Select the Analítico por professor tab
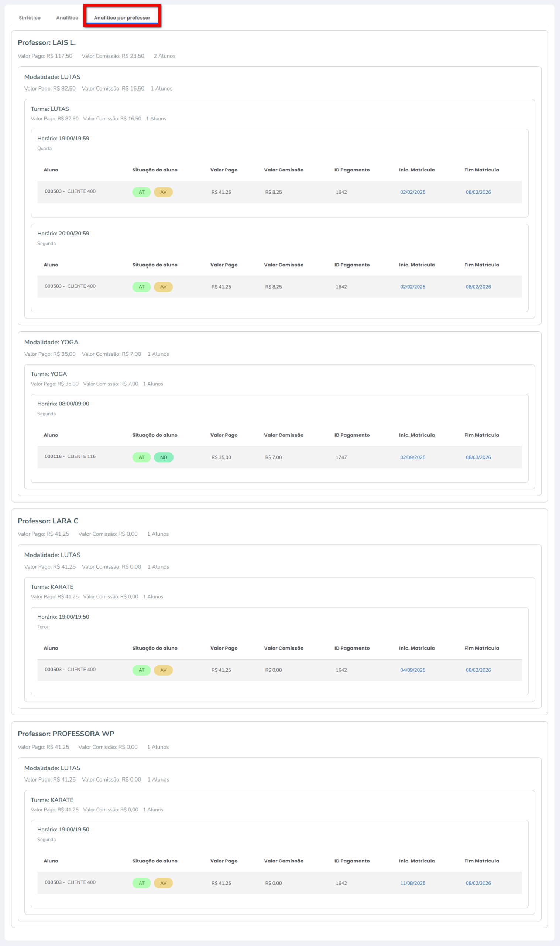 pos(122,18)
